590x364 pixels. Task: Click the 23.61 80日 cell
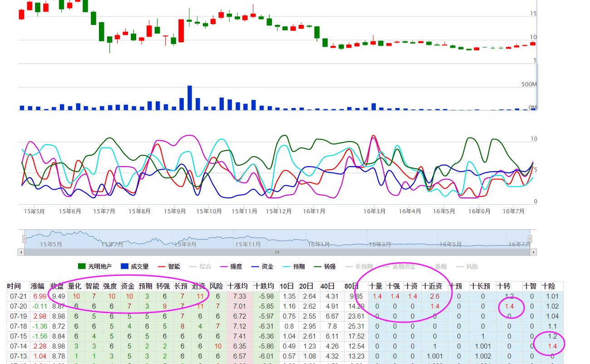356,316
